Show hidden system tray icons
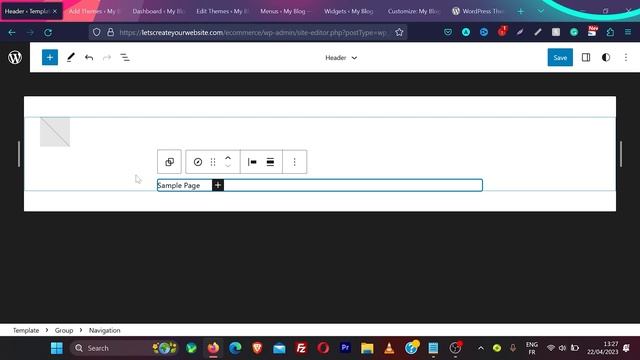Screen dimensions: 640x360 tap(481, 348)
